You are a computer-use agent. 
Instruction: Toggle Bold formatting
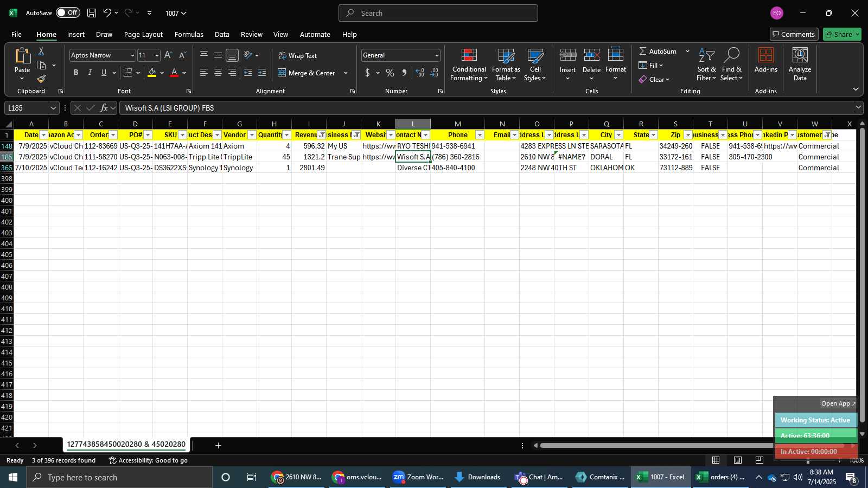point(76,73)
